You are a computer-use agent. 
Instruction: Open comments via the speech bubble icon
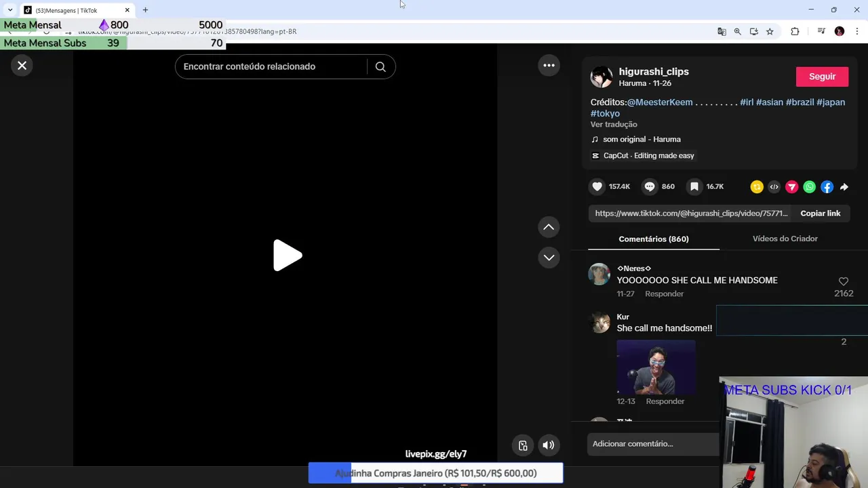[x=650, y=186]
